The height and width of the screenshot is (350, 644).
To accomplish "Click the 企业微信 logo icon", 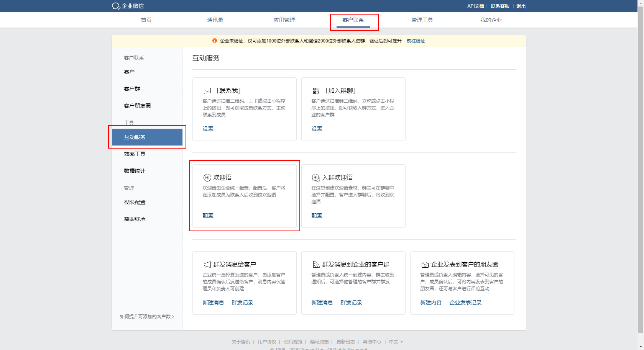I will tap(116, 6).
